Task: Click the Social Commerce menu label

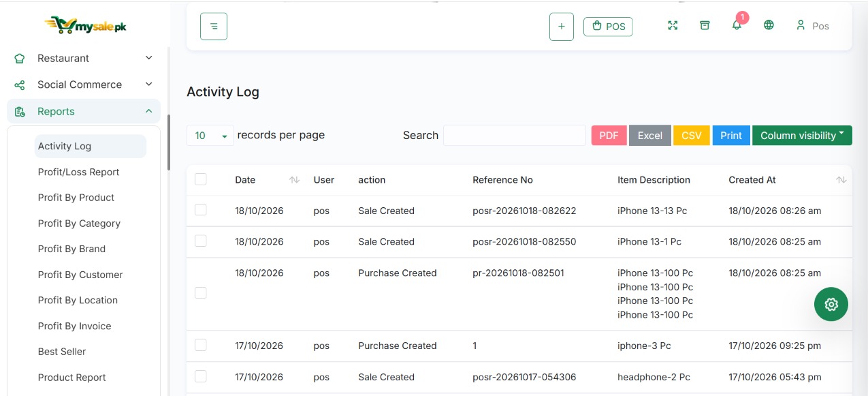Action: (80, 85)
